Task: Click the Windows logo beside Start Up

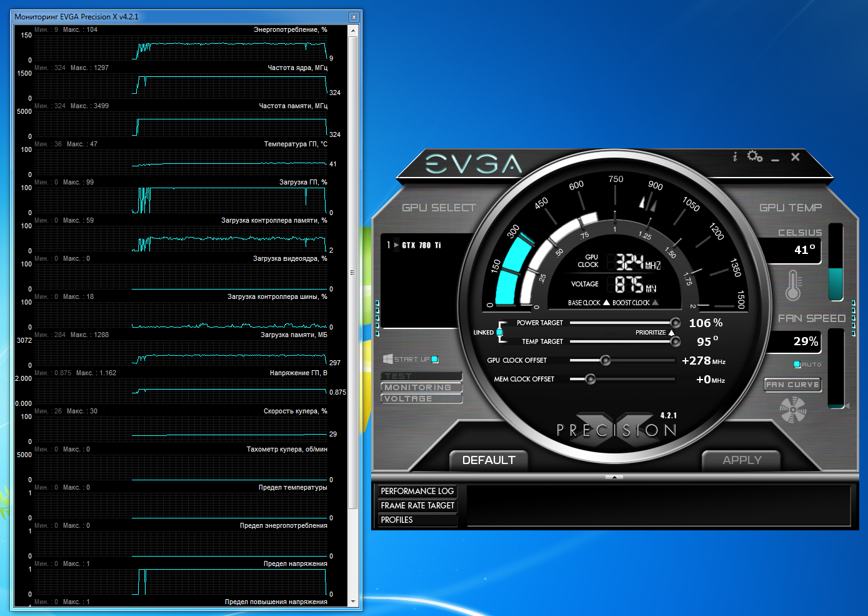Action: point(387,359)
